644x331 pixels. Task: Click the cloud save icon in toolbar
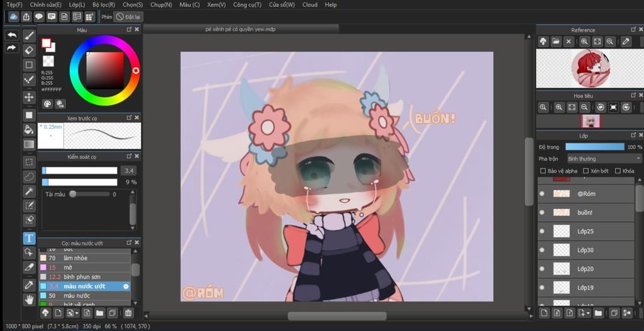(x=14, y=17)
